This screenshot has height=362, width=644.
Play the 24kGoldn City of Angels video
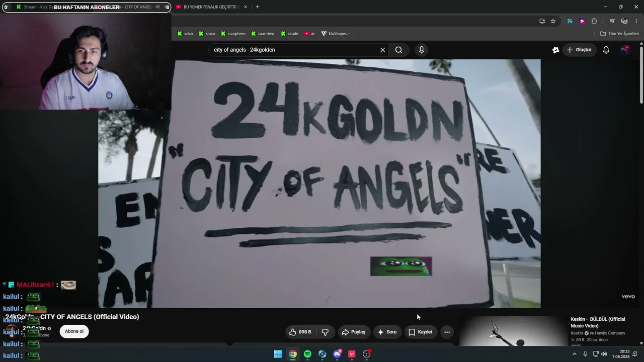[x=319, y=184]
